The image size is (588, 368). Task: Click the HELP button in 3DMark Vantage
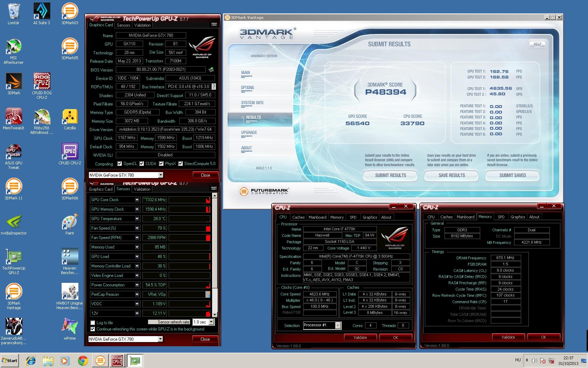coord(537,44)
